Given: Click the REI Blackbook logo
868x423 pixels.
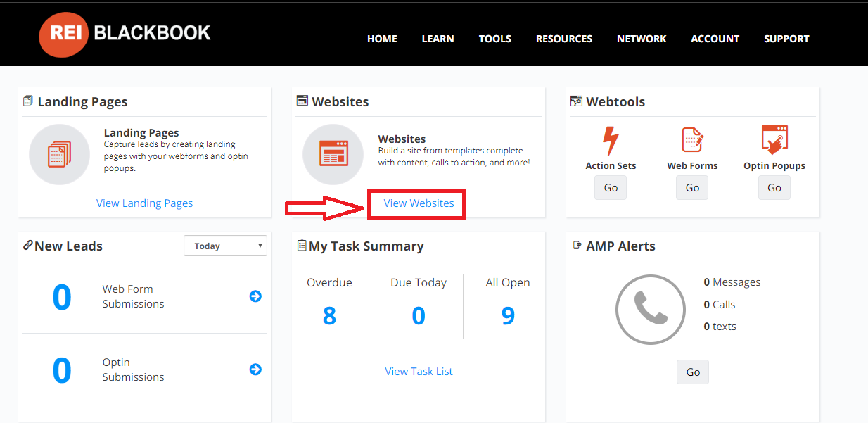Looking at the screenshot, I should tap(125, 34).
